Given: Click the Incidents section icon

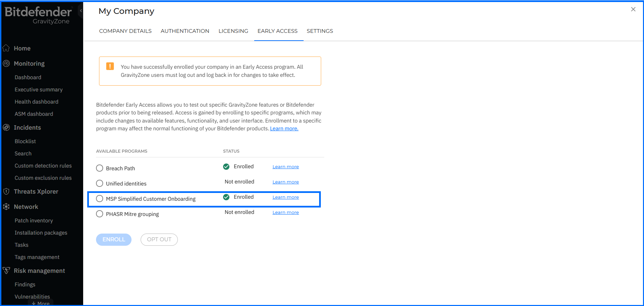Looking at the screenshot, I should click(6, 127).
